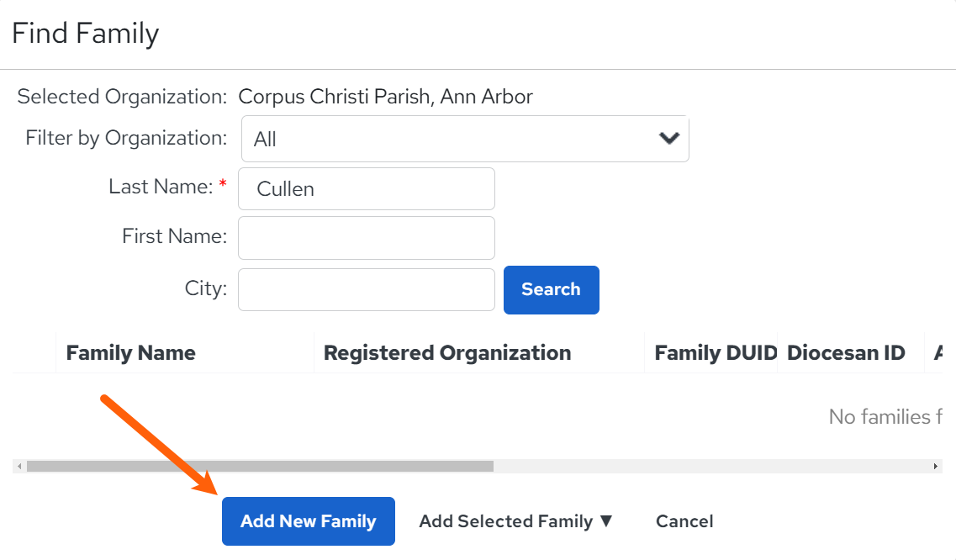Click the triangle next to Add Selected Family
Screen dimensions: 956x560
pos(606,521)
